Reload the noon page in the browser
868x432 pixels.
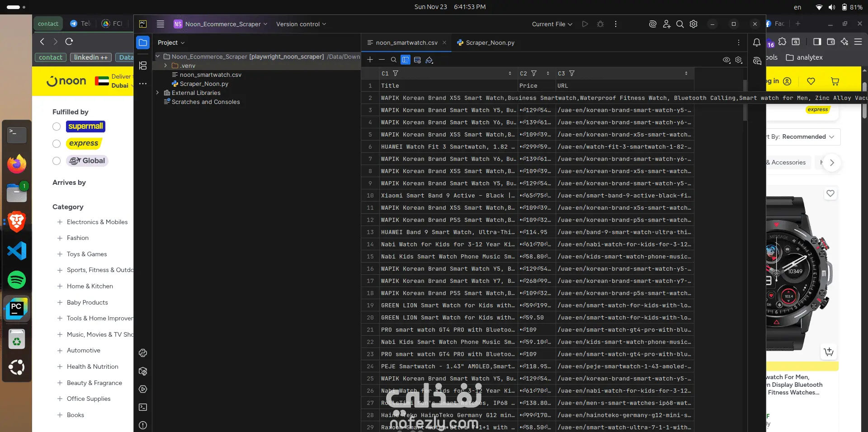coord(69,42)
